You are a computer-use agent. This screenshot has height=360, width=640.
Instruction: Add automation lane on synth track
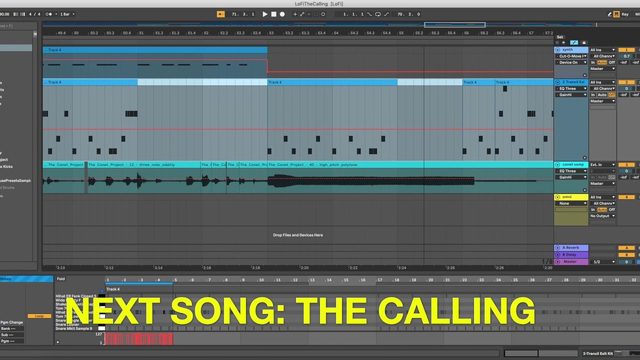[584, 75]
